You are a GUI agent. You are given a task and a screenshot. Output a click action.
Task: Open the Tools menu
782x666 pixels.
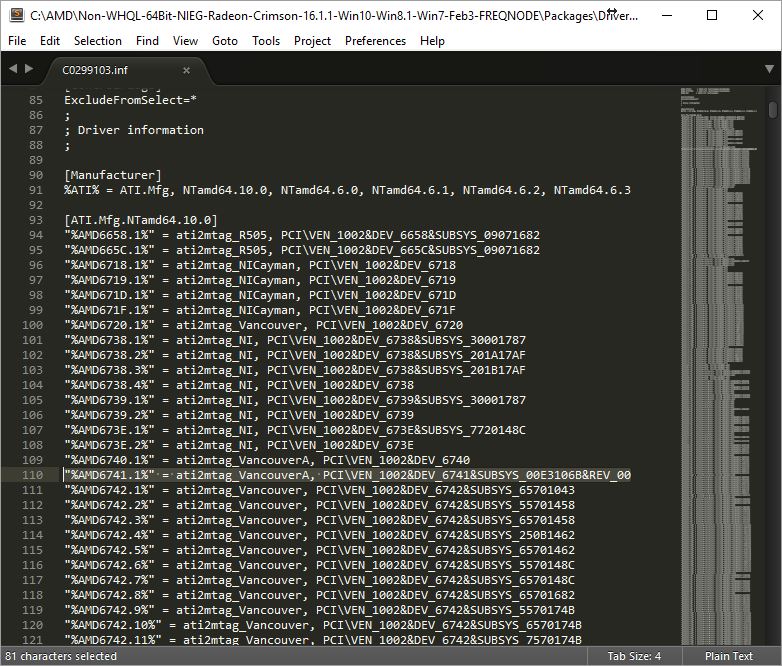click(266, 41)
